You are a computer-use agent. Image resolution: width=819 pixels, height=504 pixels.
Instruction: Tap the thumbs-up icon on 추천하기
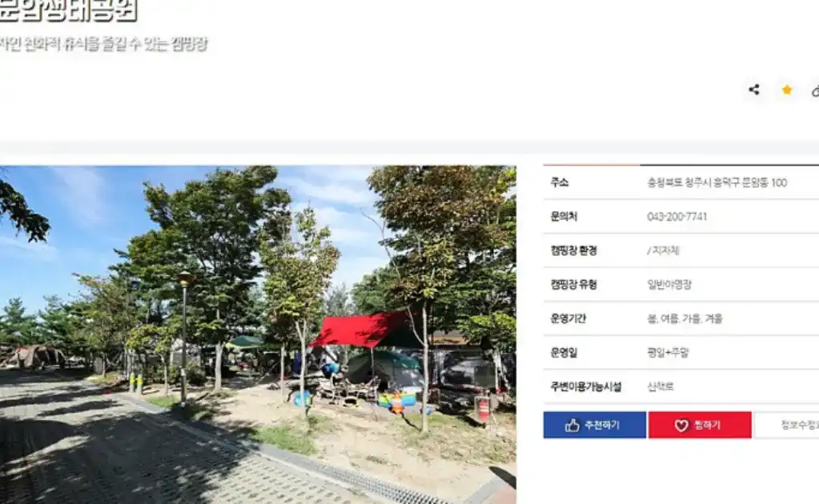coord(572,426)
